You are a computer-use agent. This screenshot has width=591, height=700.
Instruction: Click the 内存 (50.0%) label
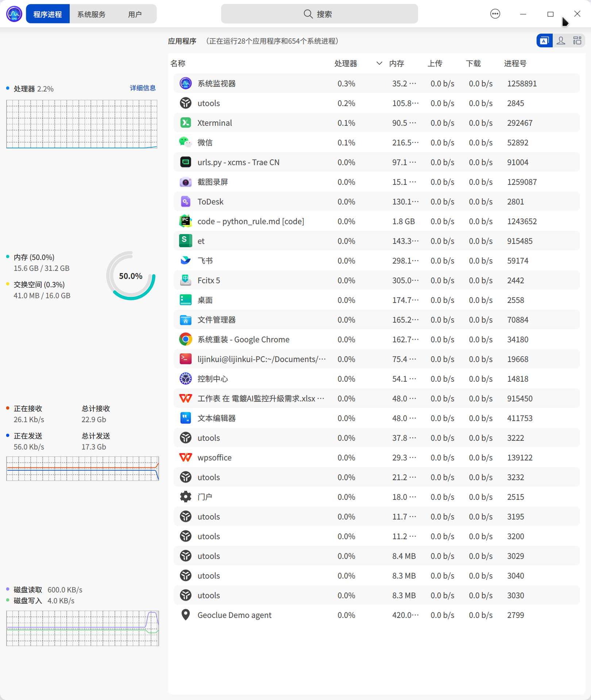(34, 257)
